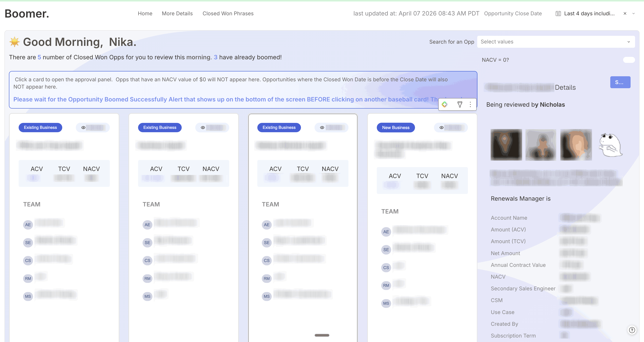This screenshot has width=644, height=342.
Task: Click the sun icon beside greeting
Action: point(15,42)
